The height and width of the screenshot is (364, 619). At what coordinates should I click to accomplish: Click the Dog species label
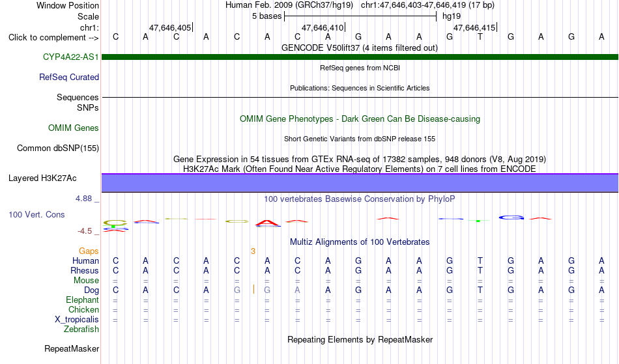coord(91,290)
